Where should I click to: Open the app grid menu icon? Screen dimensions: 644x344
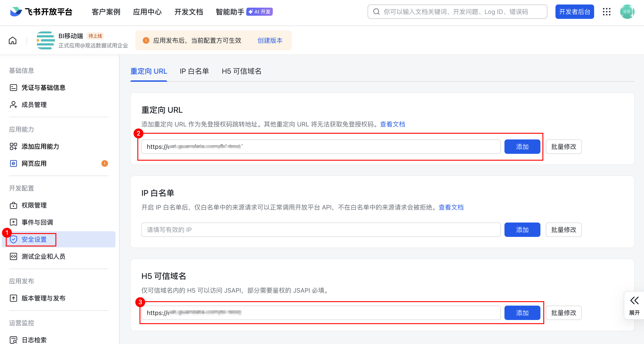[606, 12]
